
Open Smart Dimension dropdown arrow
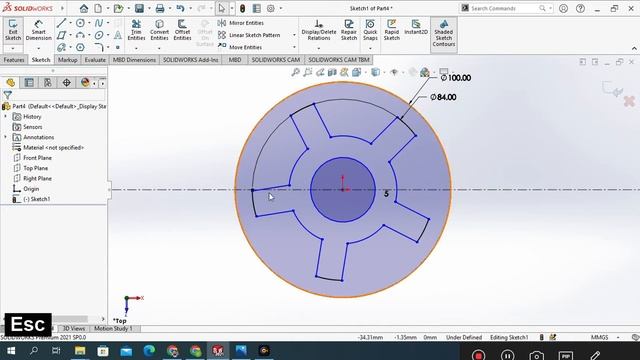(x=38, y=49)
